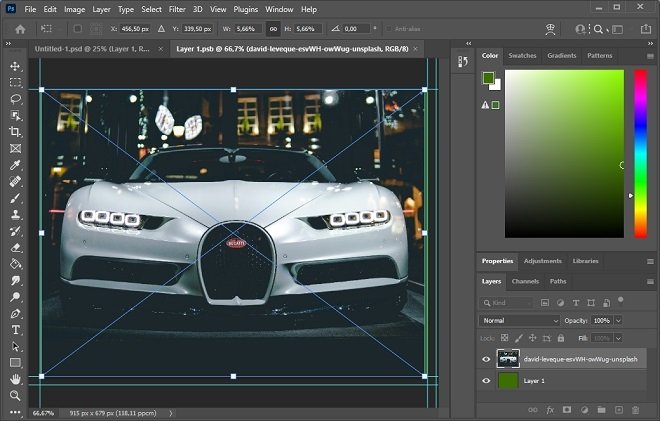Screen dimensions: 660x421
Task: Select the Lasso tool
Action: 15,99
